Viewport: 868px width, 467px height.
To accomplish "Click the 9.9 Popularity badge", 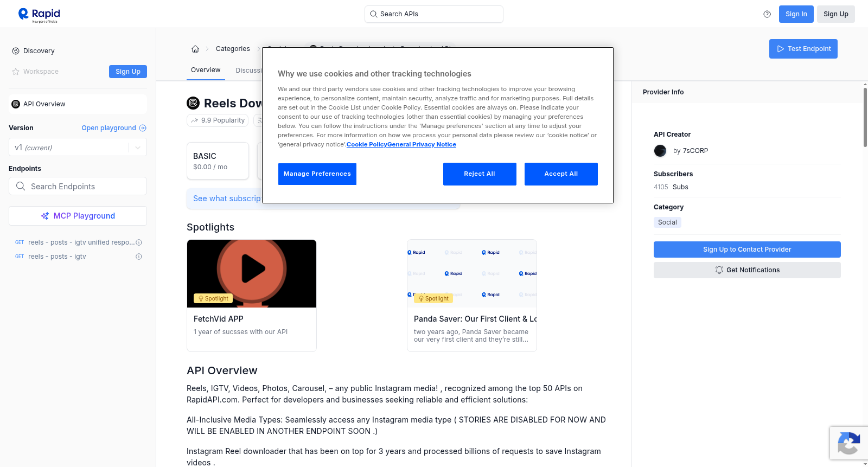I will click(x=218, y=120).
